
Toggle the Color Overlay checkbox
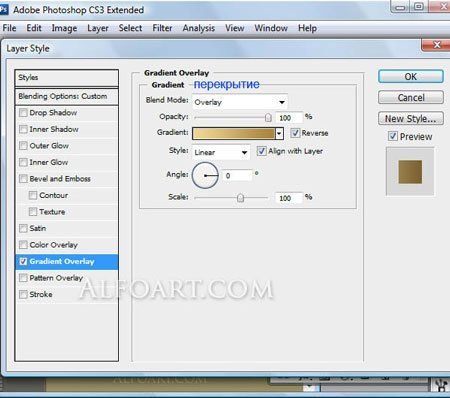(23, 245)
